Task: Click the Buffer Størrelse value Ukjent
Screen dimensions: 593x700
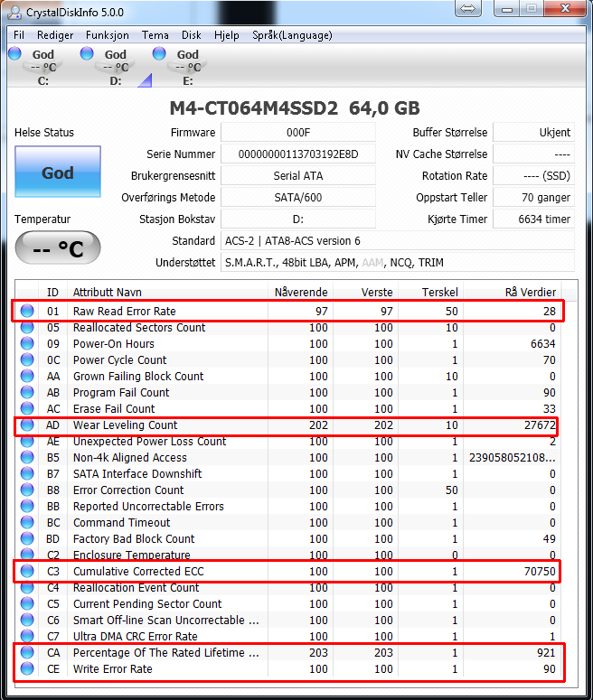Action: 533,133
